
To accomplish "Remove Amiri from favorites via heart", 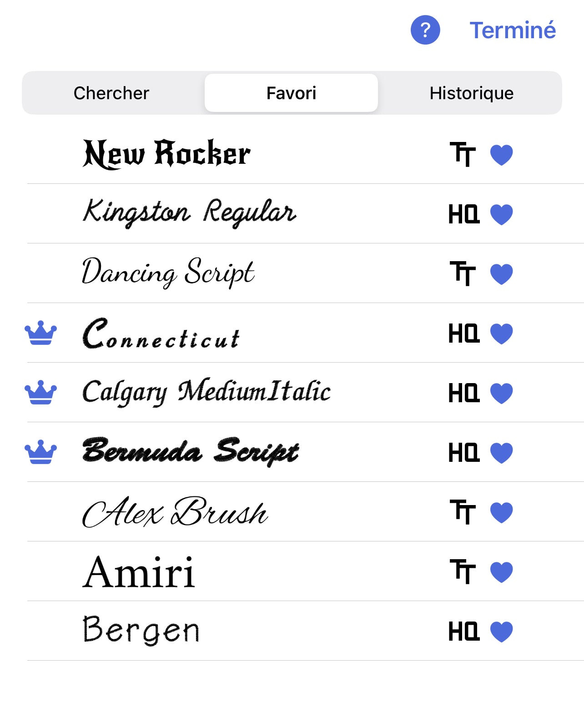I will (x=502, y=572).
